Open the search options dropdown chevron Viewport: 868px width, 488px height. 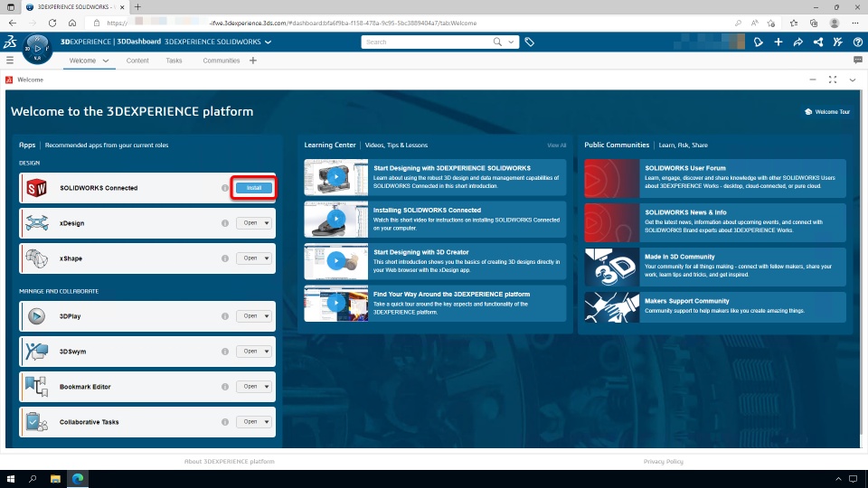pos(511,42)
